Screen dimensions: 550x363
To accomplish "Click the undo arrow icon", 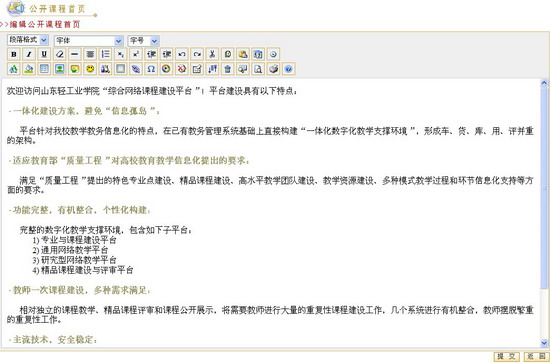I will (x=182, y=54).
